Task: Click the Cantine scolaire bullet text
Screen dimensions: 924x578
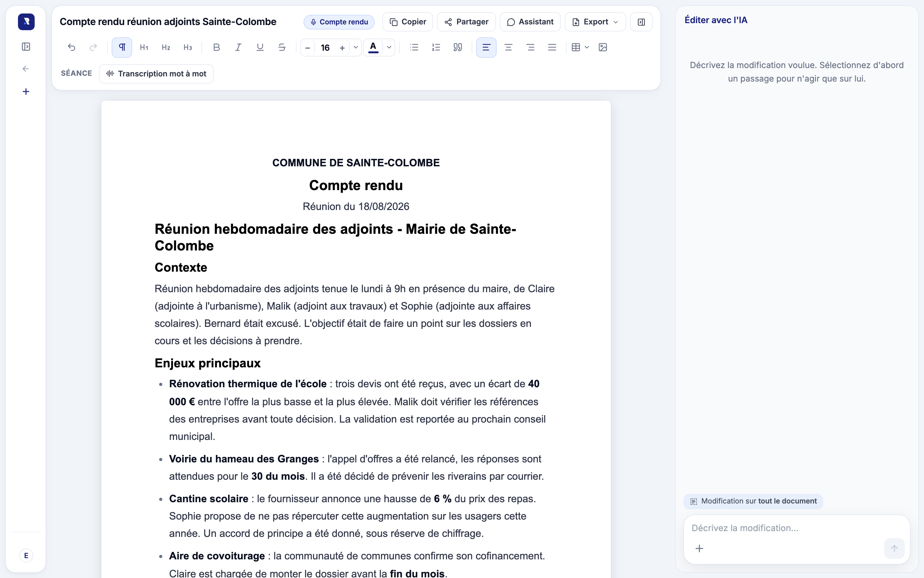Action: click(x=209, y=498)
